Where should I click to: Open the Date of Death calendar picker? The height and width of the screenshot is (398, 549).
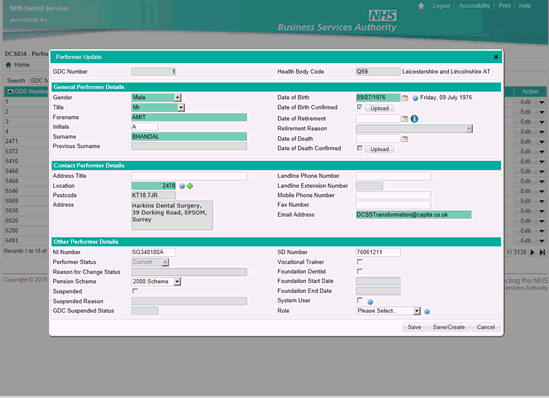tap(405, 139)
